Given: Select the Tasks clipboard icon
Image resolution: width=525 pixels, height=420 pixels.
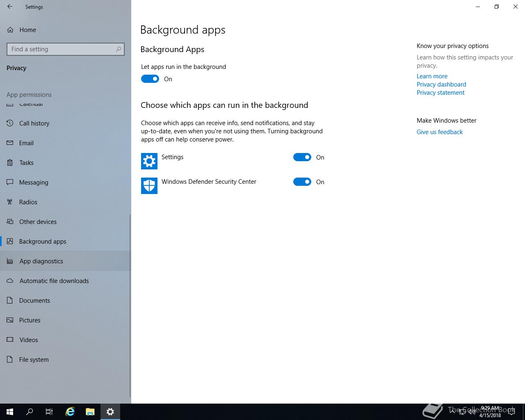Looking at the screenshot, I should click(x=10, y=162).
